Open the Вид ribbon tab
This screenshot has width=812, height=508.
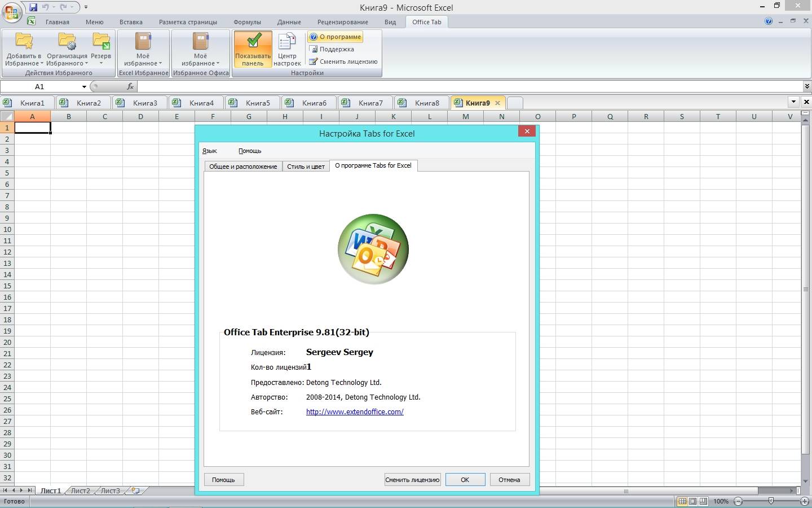pyautogui.click(x=390, y=22)
